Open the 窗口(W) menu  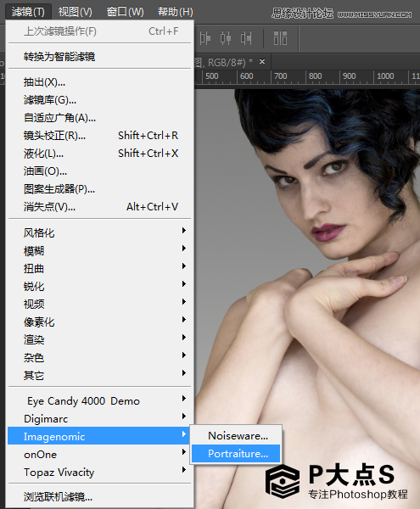click(126, 12)
